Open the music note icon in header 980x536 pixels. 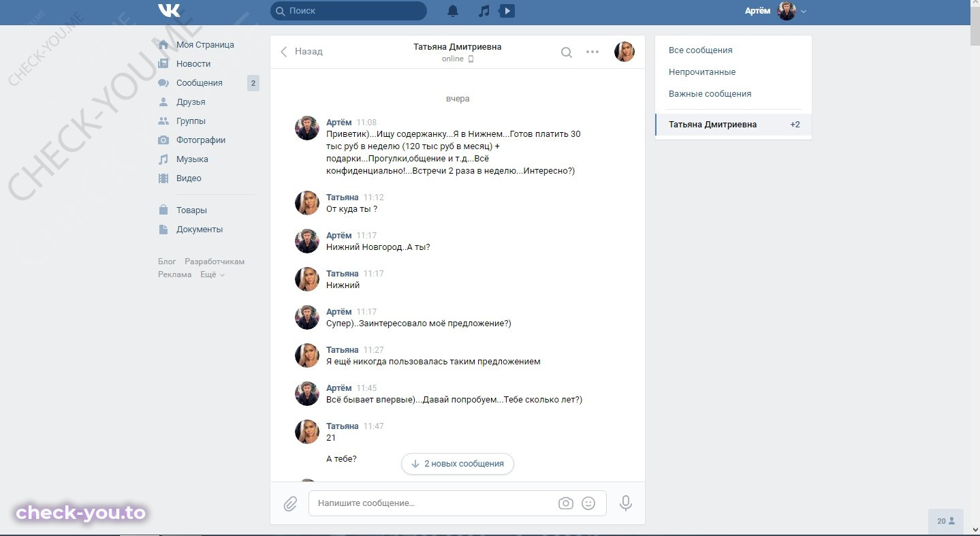coord(484,11)
